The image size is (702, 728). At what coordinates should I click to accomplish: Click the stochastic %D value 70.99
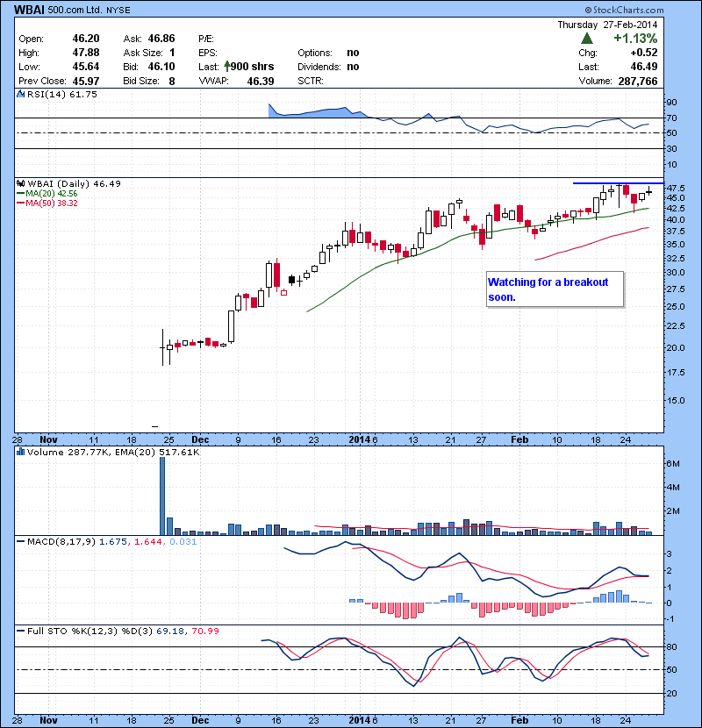tap(204, 631)
